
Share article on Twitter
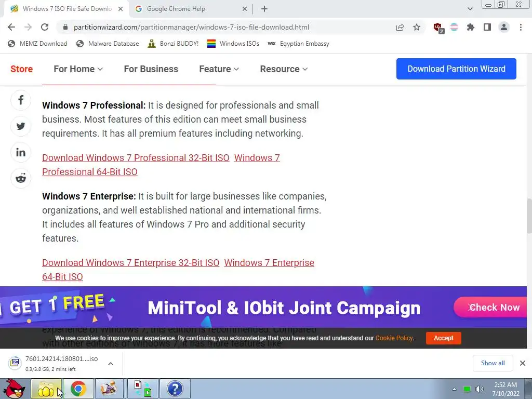(21, 126)
